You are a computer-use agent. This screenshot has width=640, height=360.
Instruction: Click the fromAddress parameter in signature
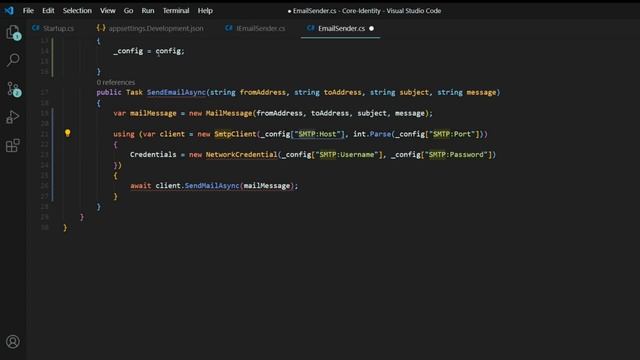pyautogui.click(x=263, y=92)
